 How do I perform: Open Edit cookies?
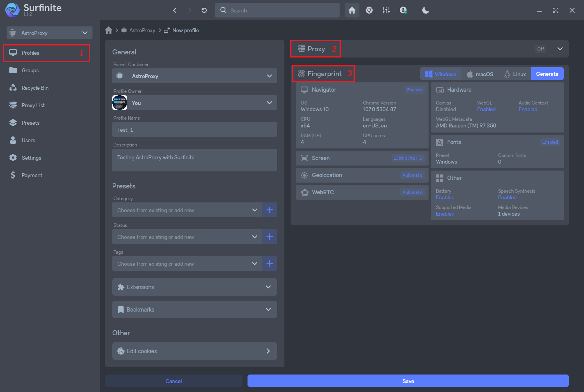tap(195, 351)
